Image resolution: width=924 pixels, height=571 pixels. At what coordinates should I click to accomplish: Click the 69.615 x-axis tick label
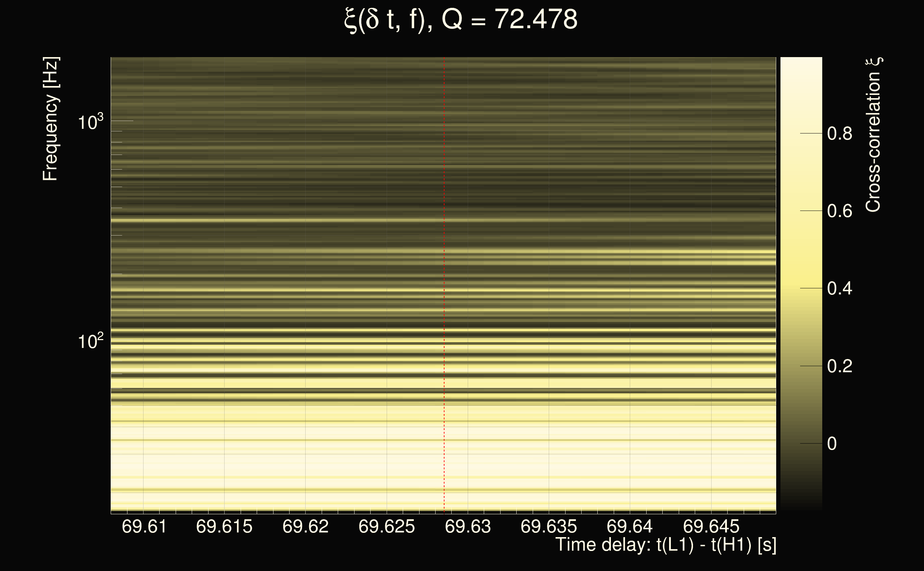224,526
